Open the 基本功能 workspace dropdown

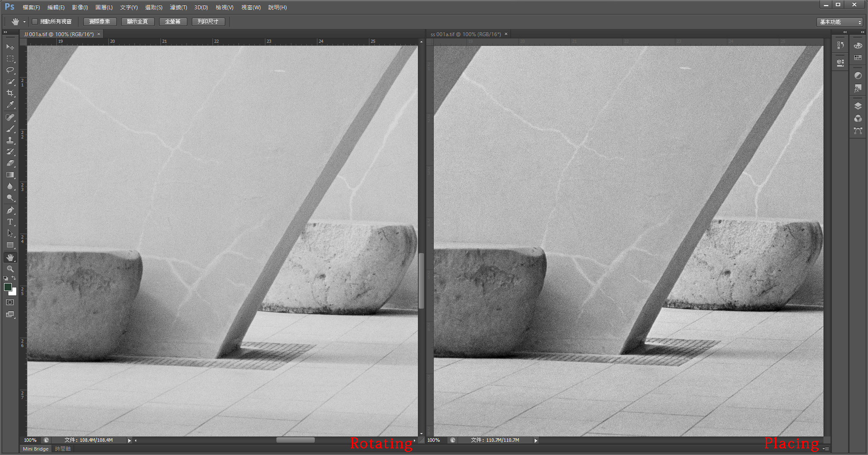point(840,22)
